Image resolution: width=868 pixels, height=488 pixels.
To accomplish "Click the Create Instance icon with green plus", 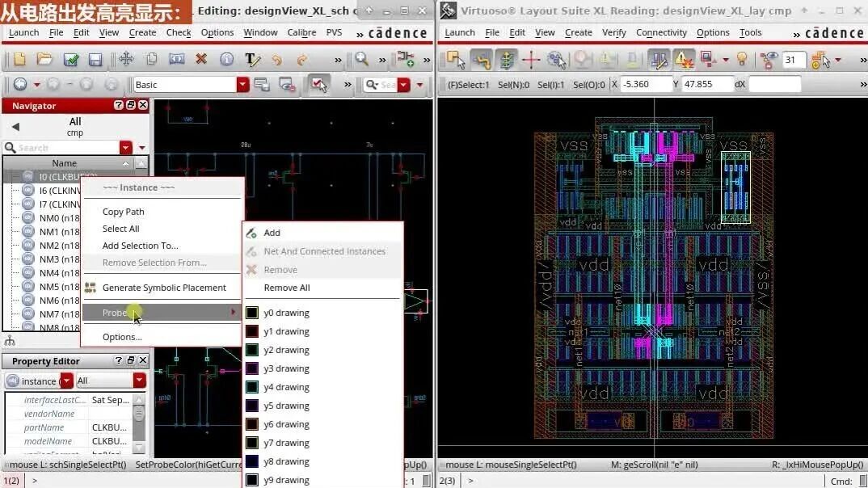I will tap(405, 59).
